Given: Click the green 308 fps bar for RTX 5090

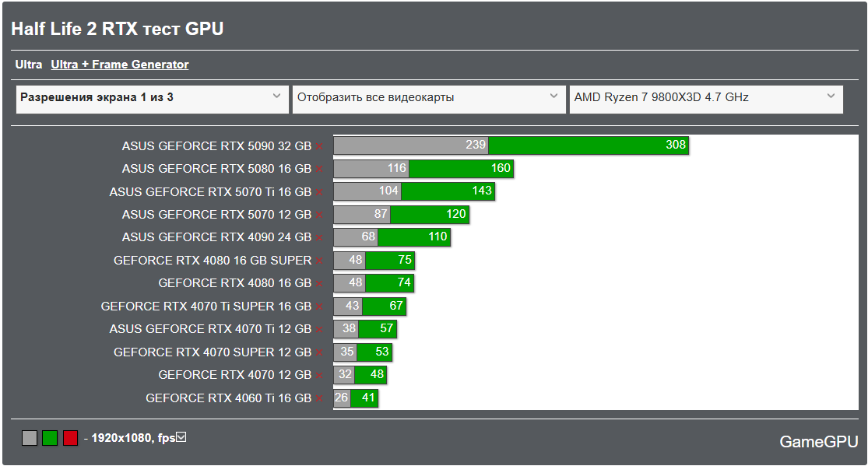Looking at the screenshot, I should tap(588, 145).
